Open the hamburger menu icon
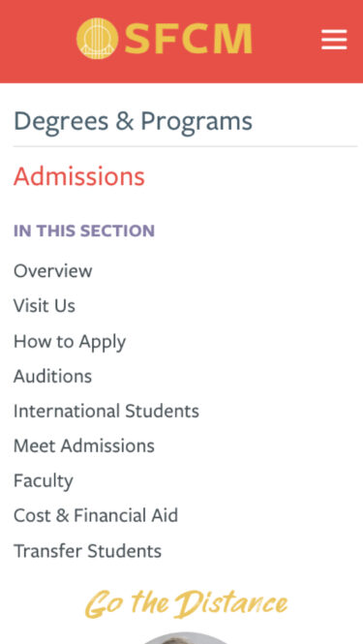 click(x=334, y=40)
